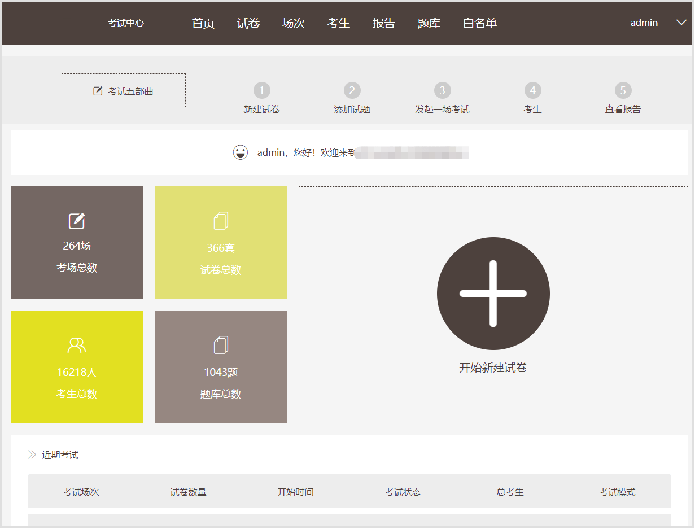Select the 白名单 menu item

coord(479,23)
